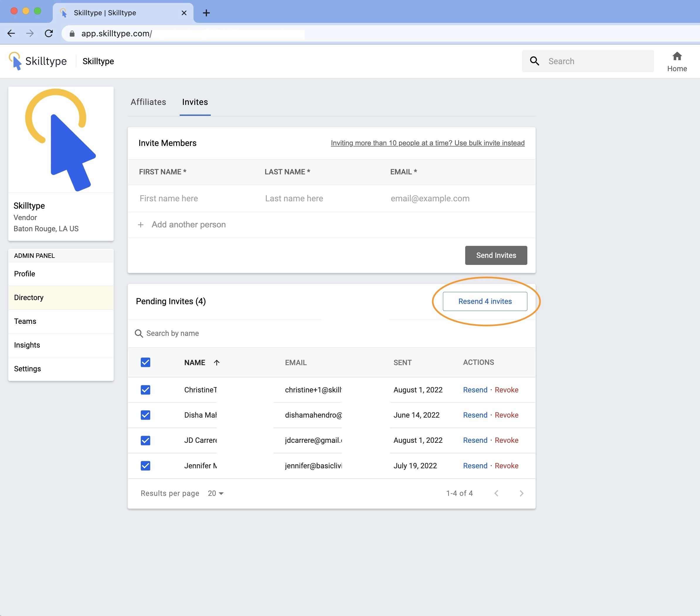The width and height of the screenshot is (700, 616).
Task: Revoke the JD Carrere invite
Action: pos(506,440)
